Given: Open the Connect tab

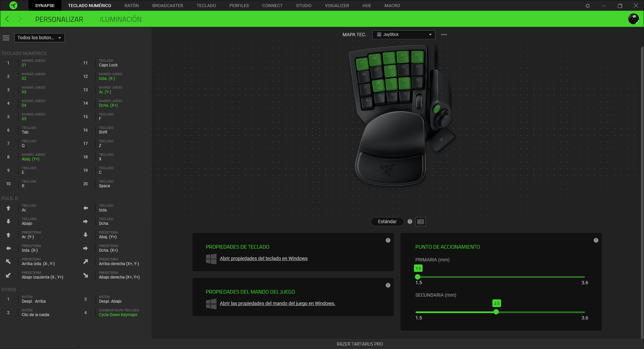Looking at the screenshot, I should (x=272, y=5).
